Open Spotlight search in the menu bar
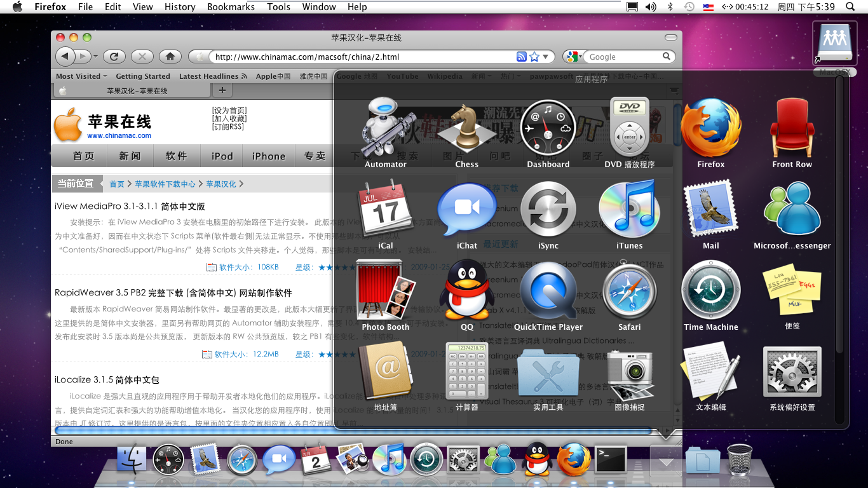This screenshot has width=868, height=488. coord(850,7)
